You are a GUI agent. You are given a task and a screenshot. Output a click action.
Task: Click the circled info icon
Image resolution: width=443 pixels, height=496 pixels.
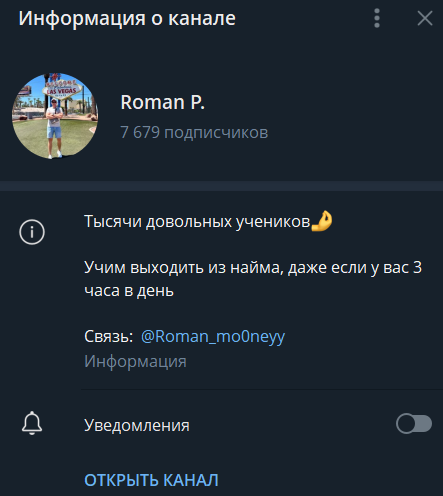click(32, 232)
